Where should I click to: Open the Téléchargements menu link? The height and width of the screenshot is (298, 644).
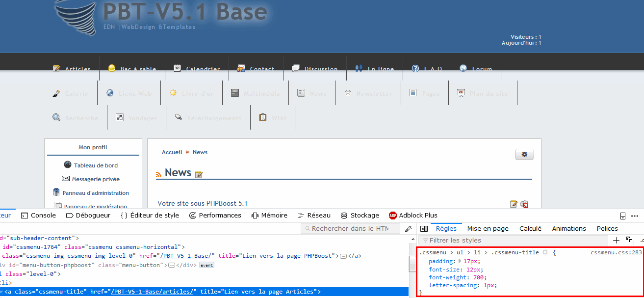(x=214, y=118)
